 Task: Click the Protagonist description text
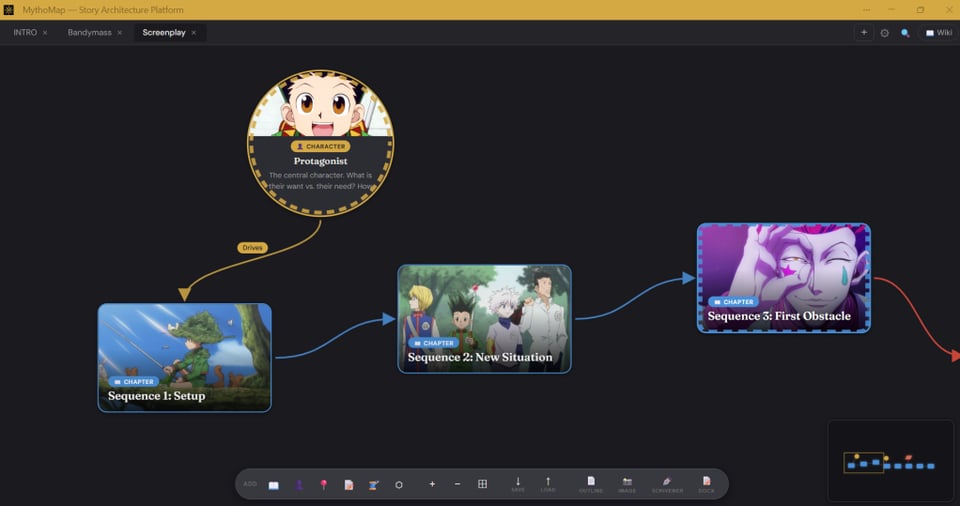(x=320, y=181)
